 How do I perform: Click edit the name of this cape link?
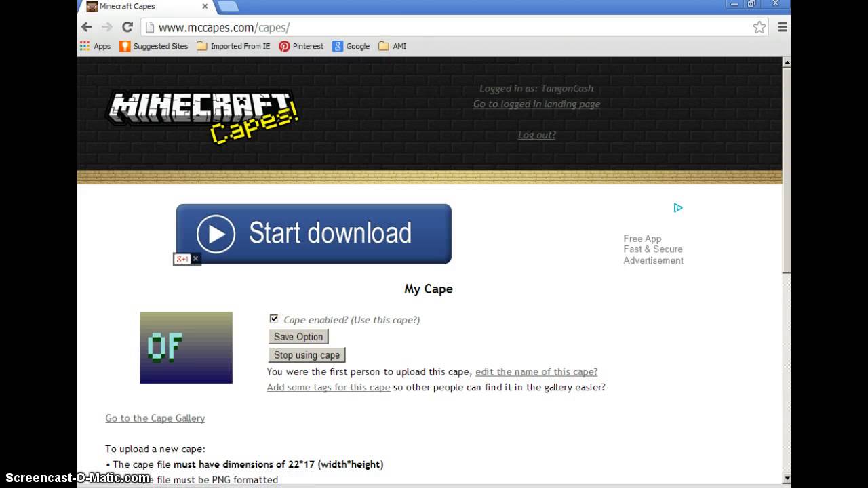pos(536,372)
